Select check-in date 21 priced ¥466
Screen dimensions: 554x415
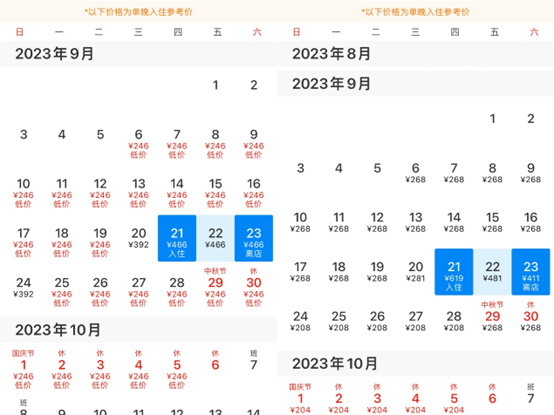point(177,238)
